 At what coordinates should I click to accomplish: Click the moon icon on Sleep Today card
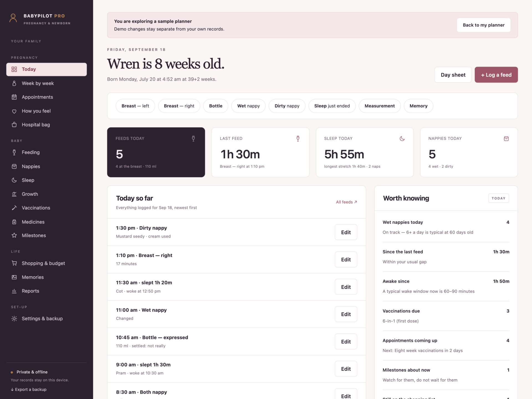click(402, 139)
